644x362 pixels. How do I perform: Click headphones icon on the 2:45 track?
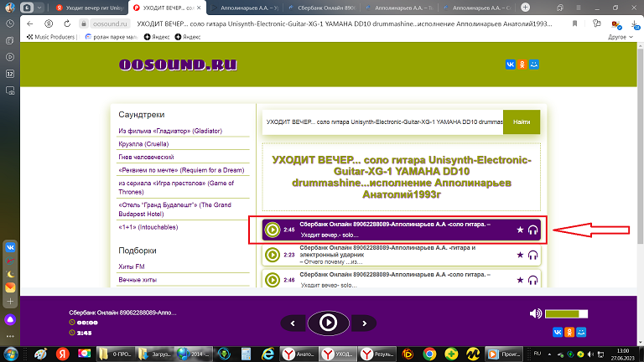(x=532, y=230)
